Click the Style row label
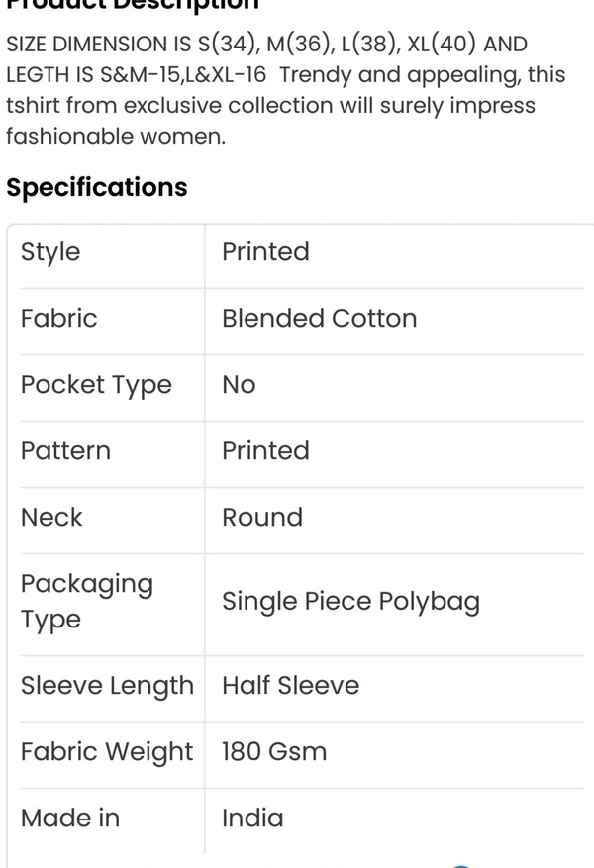Screen dimensions: 594x868 [x=50, y=252]
